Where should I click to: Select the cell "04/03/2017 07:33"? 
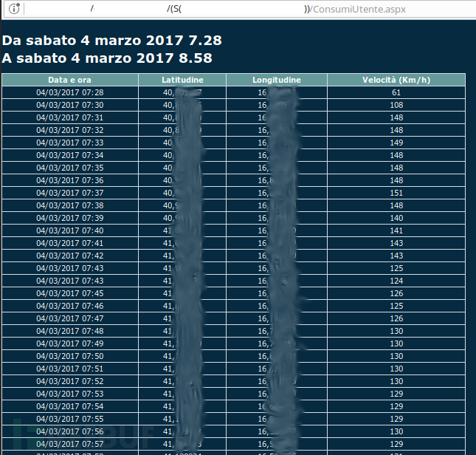click(70, 143)
